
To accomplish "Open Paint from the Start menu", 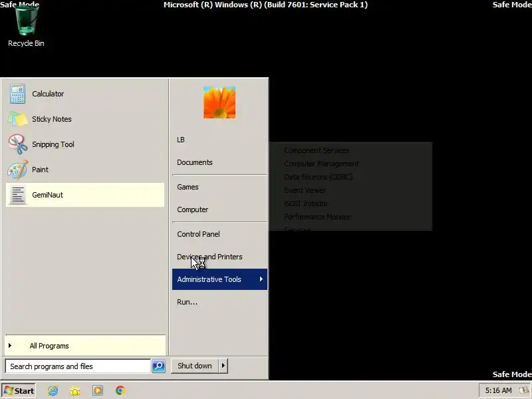I will tap(85, 170).
